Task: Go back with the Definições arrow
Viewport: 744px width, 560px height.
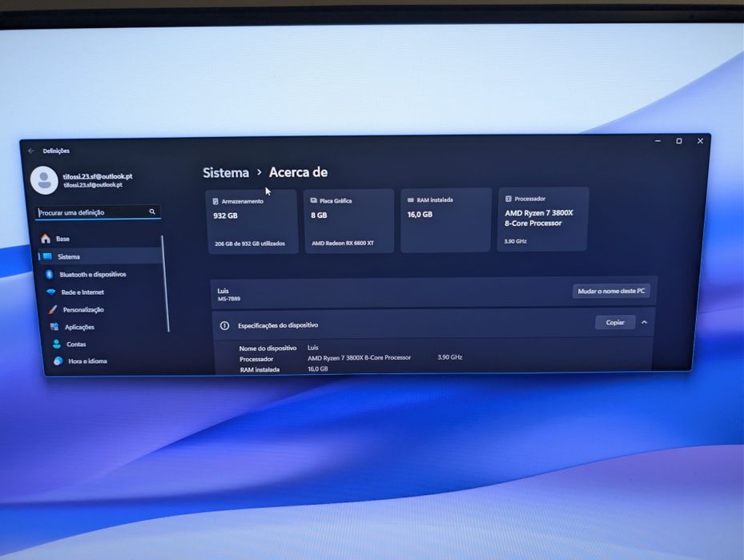Action: pyautogui.click(x=31, y=151)
